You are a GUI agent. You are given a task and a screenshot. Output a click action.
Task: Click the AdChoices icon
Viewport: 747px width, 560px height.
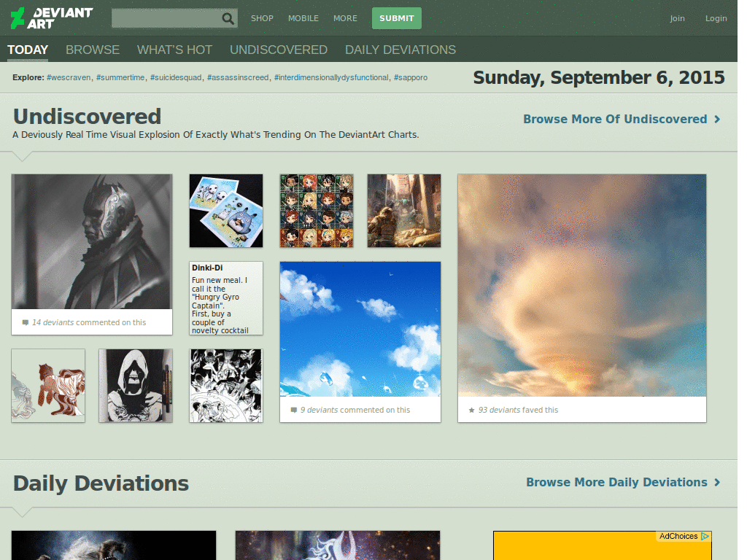click(x=705, y=536)
